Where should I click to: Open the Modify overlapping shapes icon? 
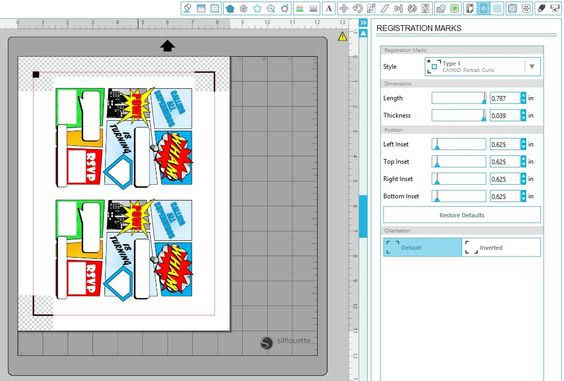[441, 8]
